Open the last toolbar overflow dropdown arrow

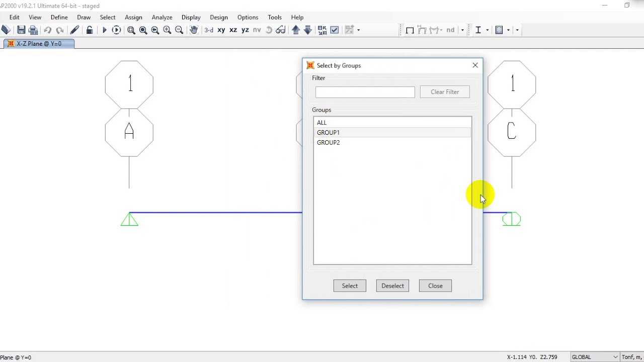point(517,30)
